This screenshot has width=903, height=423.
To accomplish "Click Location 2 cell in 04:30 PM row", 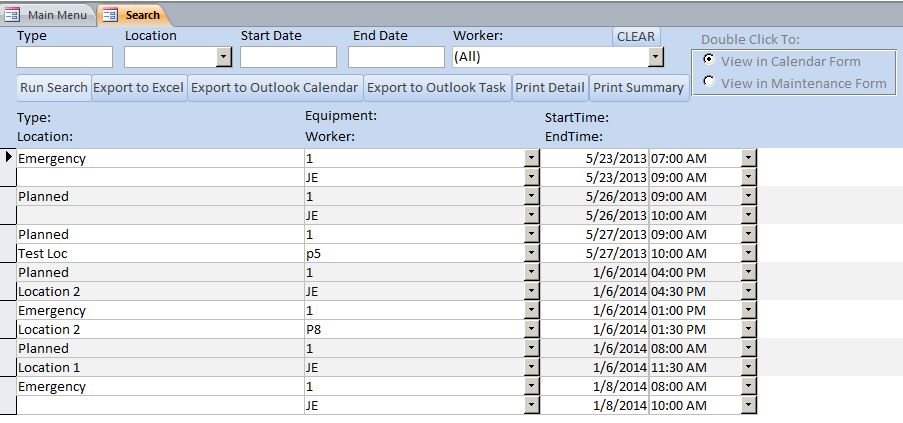I will point(160,291).
